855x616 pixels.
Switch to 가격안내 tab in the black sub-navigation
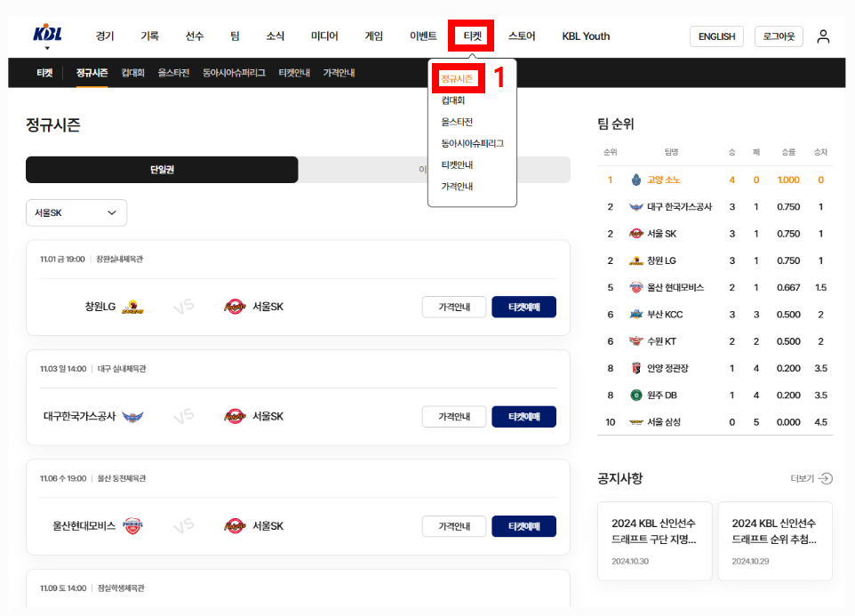pos(339,73)
